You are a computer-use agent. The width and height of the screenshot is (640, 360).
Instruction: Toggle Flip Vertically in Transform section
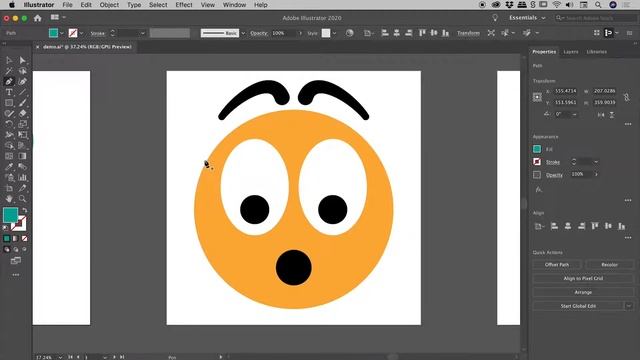[612, 115]
